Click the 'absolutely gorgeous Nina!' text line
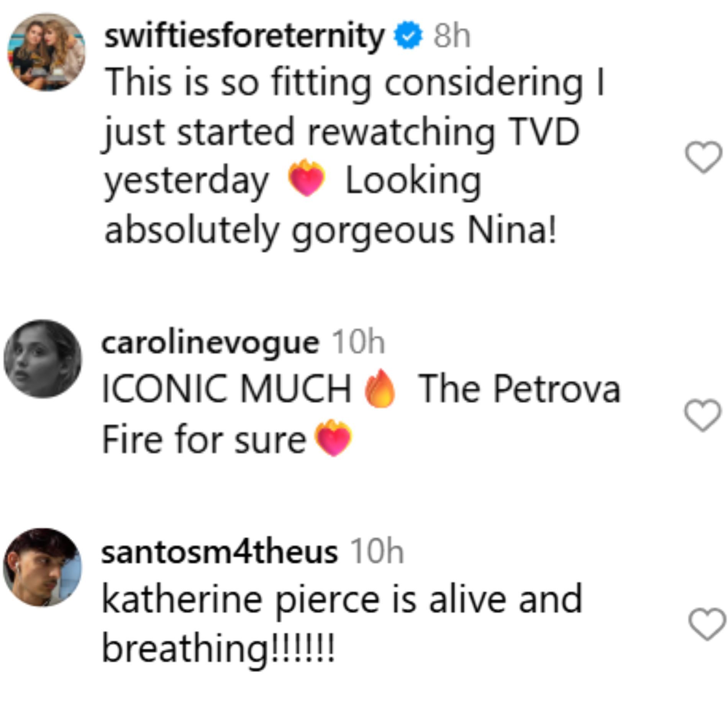Viewport: 728px width, 728px height. coord(330,231)
